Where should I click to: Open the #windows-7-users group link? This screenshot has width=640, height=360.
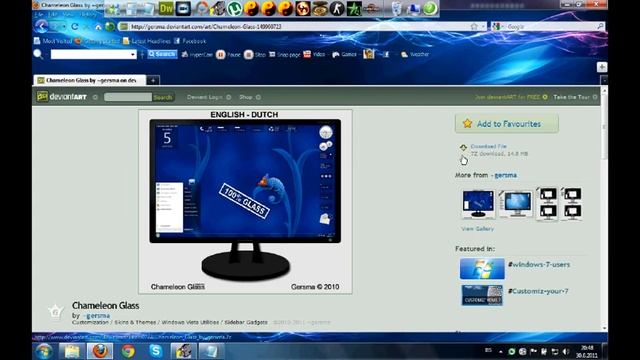[x=539, y=264]
